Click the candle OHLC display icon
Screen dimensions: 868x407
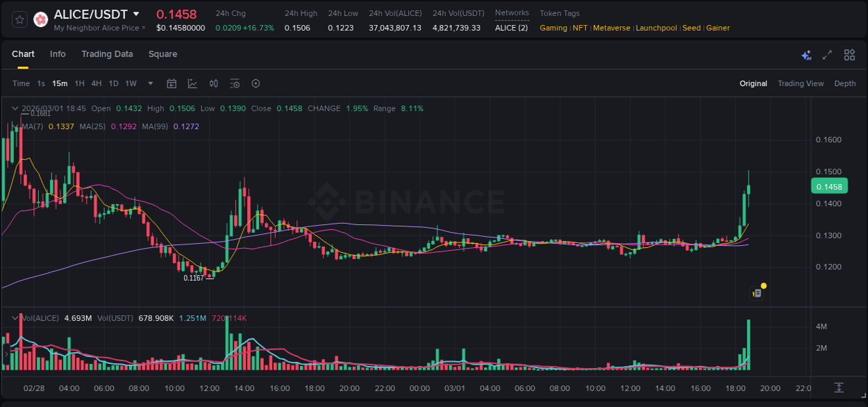[213, 83]
